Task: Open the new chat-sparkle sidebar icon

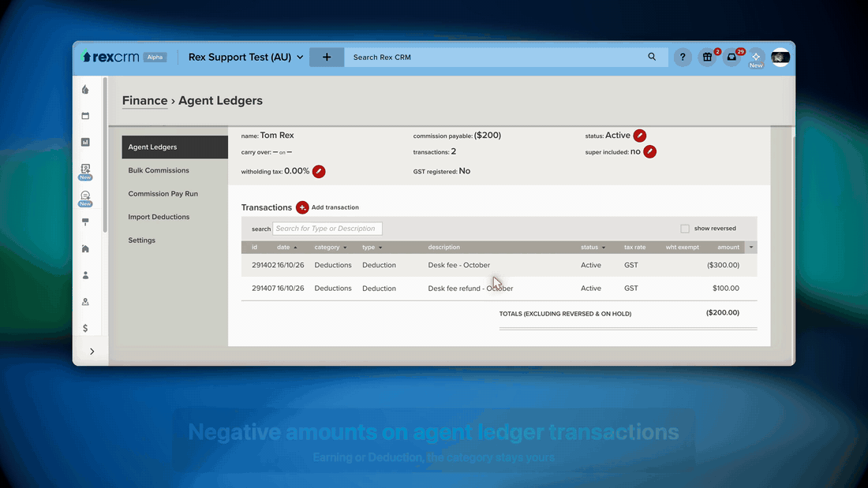Action: [85, 196]
